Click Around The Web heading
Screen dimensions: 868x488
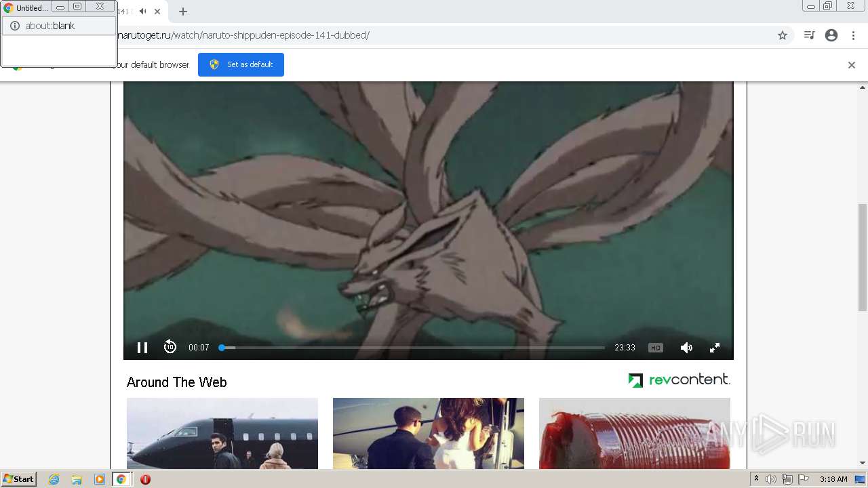click(177, 382)
